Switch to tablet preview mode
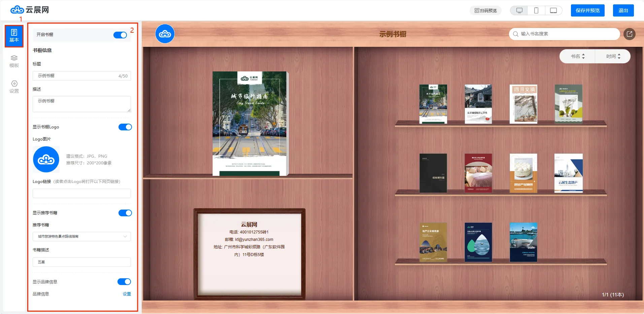 (553, 10)
